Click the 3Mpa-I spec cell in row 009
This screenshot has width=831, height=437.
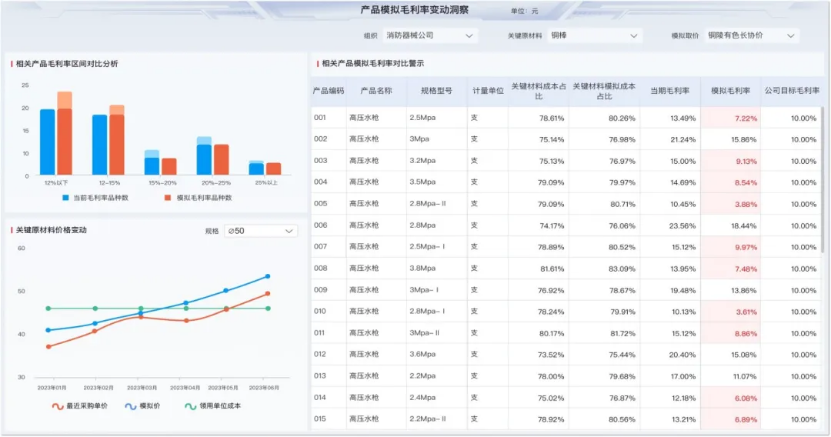pos(437,290)
